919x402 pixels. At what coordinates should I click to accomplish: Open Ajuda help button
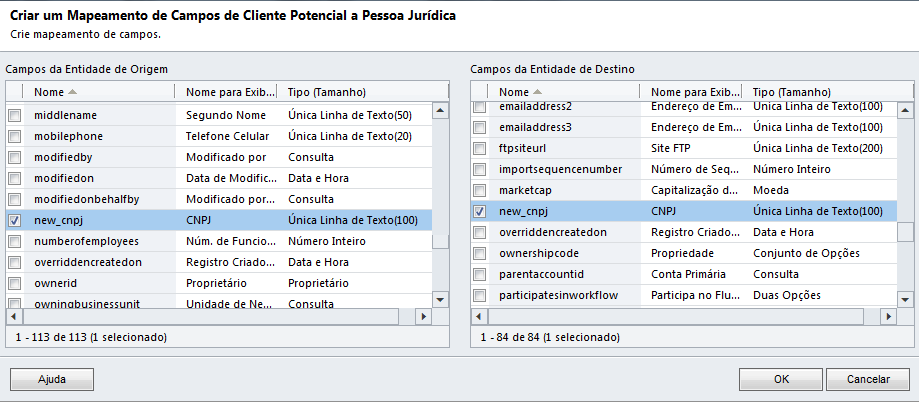52,380
